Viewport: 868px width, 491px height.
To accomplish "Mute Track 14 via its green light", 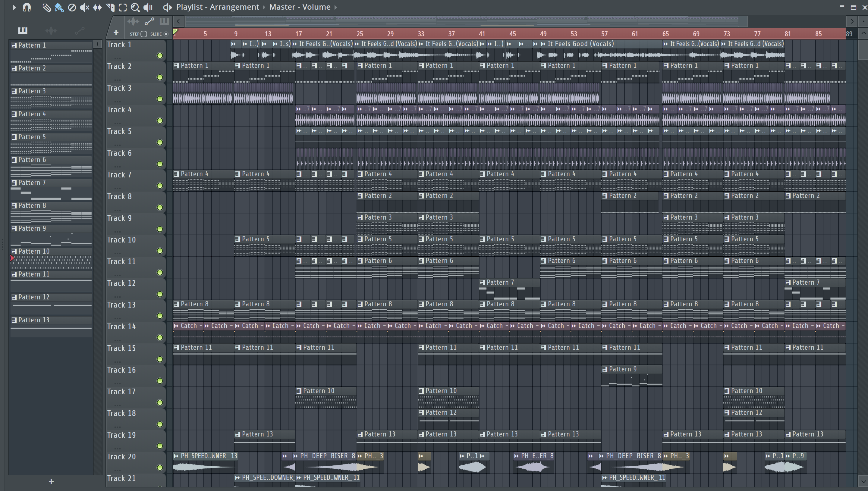I will click(x=160, y=338).
